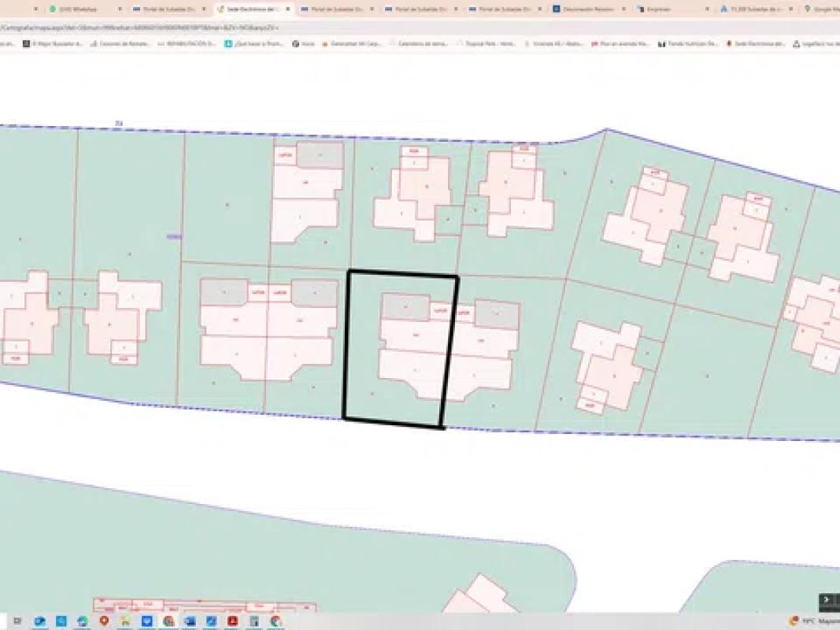
Task: Open File Explorer folder icon in taskbar
Action: 125,621
